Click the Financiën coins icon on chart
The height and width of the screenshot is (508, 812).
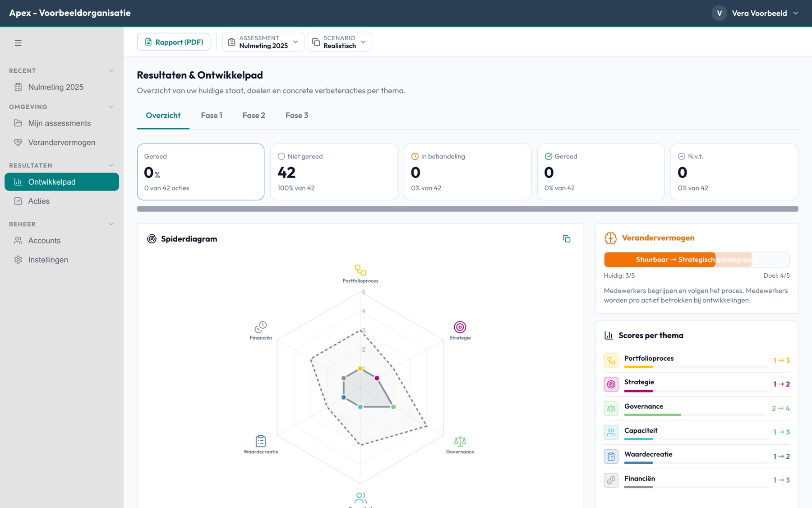pyautogui.click(x=261, y=327)
